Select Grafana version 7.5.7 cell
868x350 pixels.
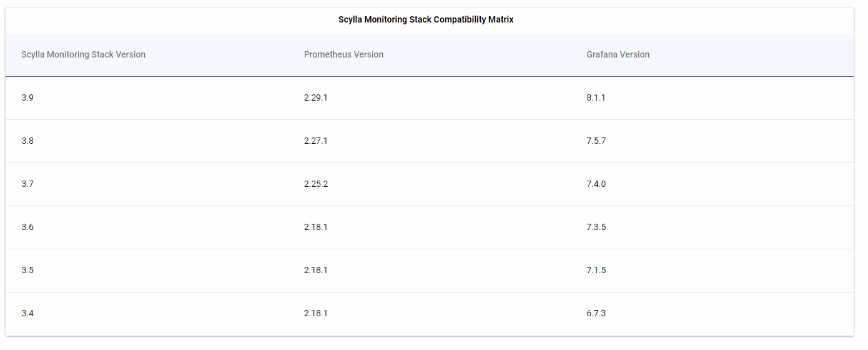click(x=596, y=141)
